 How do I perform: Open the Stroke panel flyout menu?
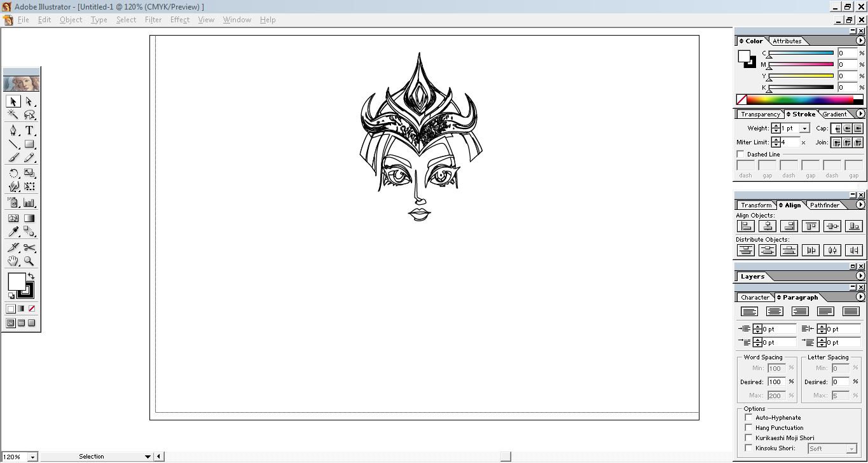[x=860, y=114]
